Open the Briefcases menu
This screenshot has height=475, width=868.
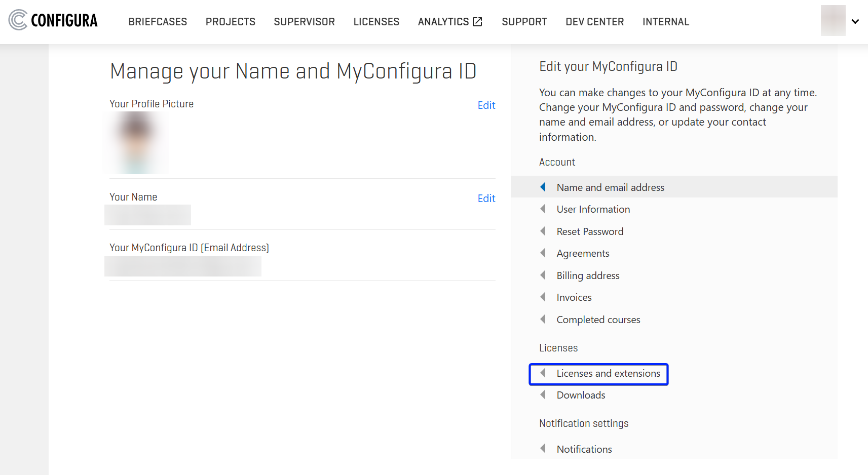click(x=158, y=22)
